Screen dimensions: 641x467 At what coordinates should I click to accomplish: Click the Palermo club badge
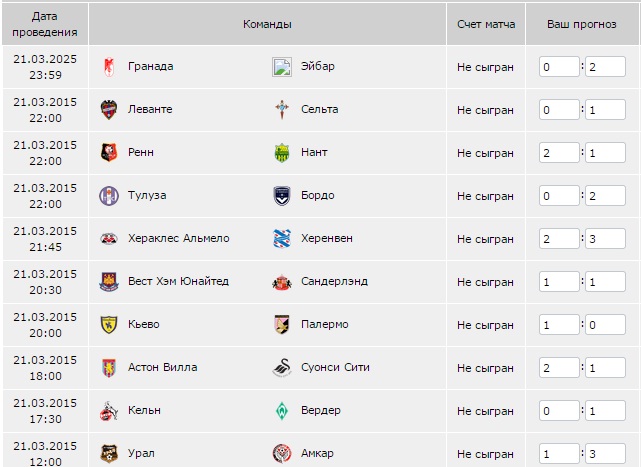coord(282,324)
